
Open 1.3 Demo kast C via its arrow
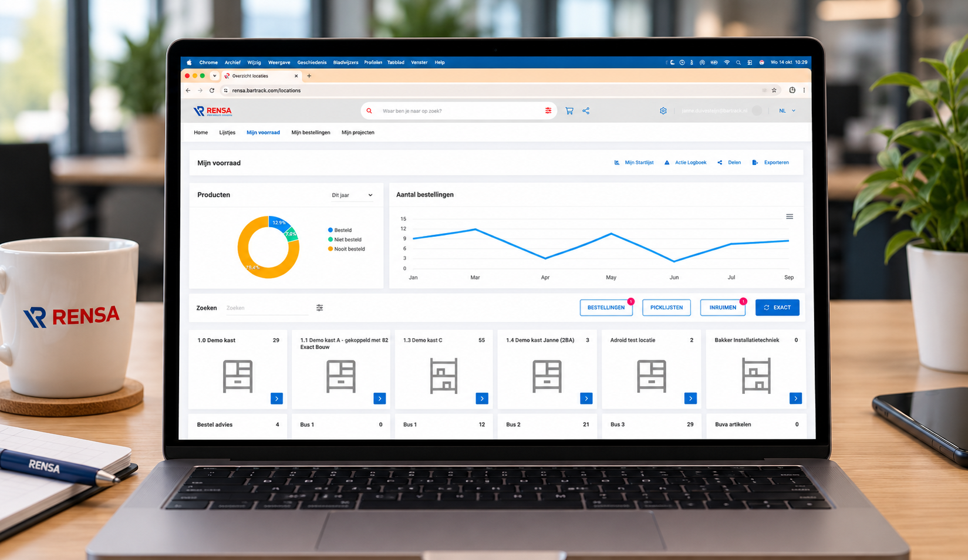click(x=482, y=399)
